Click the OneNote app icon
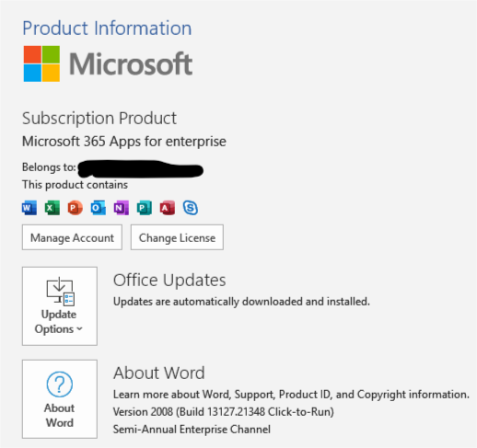This screenshot has width=477, height=448. click(x=122, y=208)
